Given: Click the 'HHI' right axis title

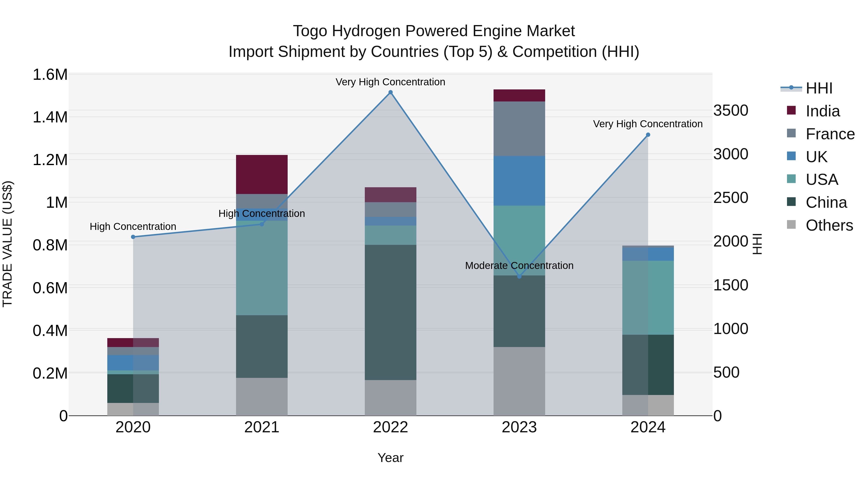Looking at the screenshot, I should (x=757, y=244).
